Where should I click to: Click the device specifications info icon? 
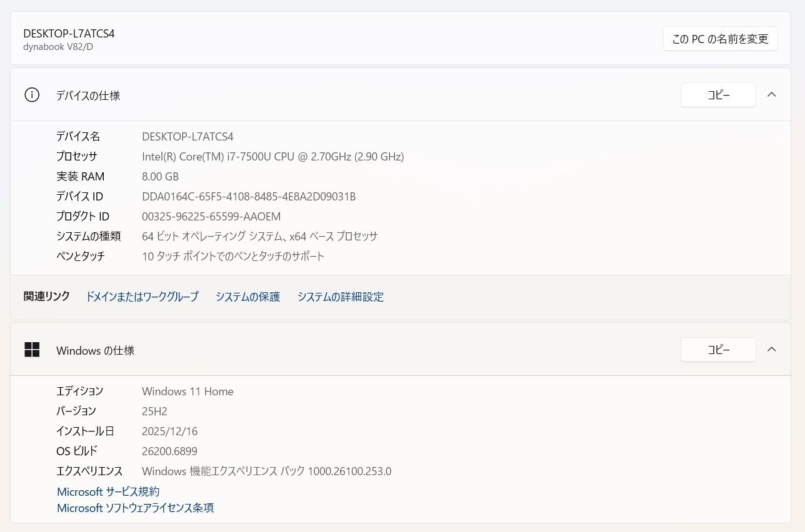pos(32,95)
